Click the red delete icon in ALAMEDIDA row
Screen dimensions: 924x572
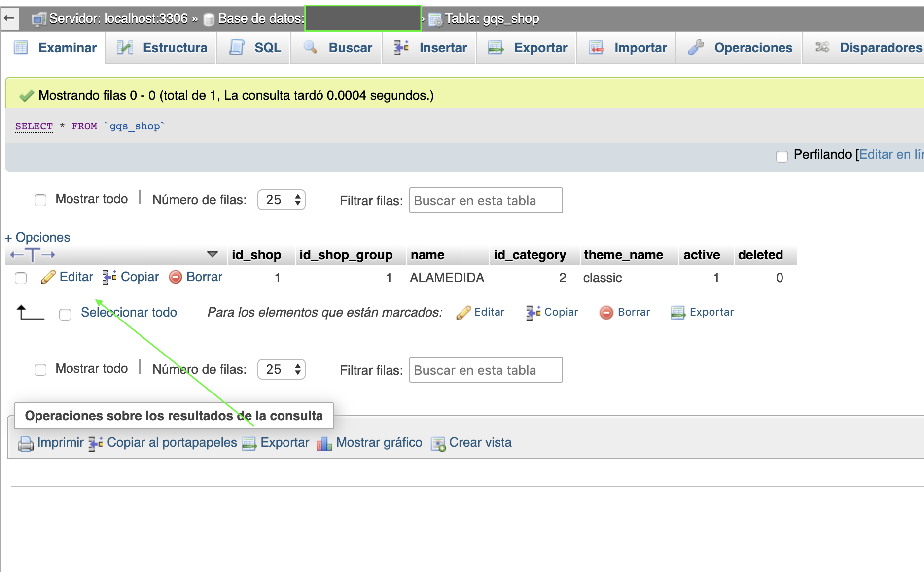176,277
